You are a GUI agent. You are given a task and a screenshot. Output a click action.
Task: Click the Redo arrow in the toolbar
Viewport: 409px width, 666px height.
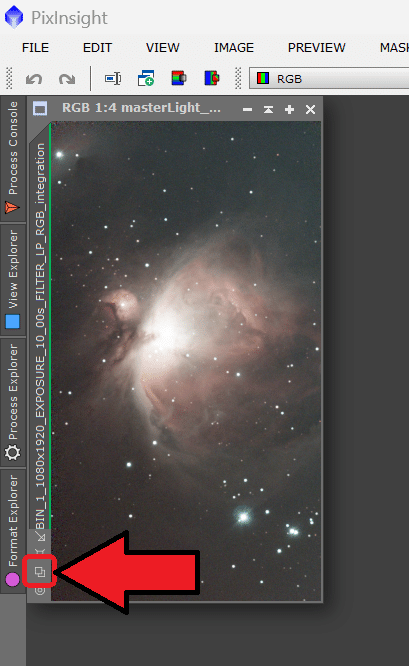(x=67, y=79)
